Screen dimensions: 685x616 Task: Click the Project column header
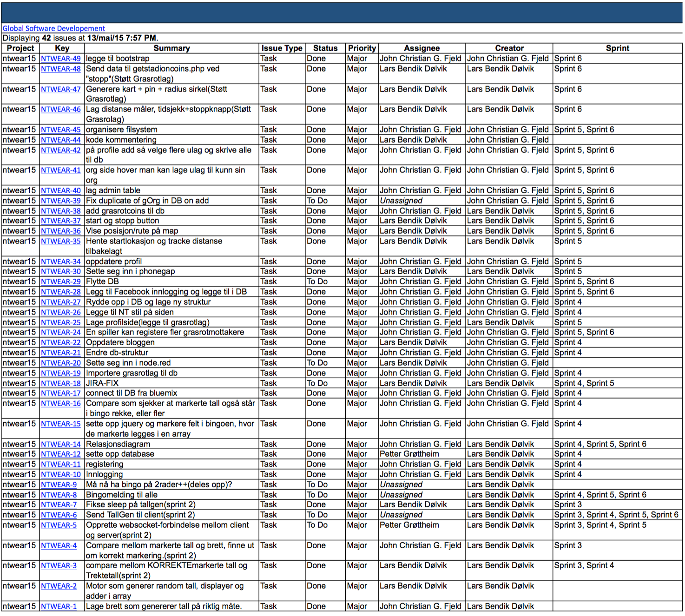[x=20, y=48]
